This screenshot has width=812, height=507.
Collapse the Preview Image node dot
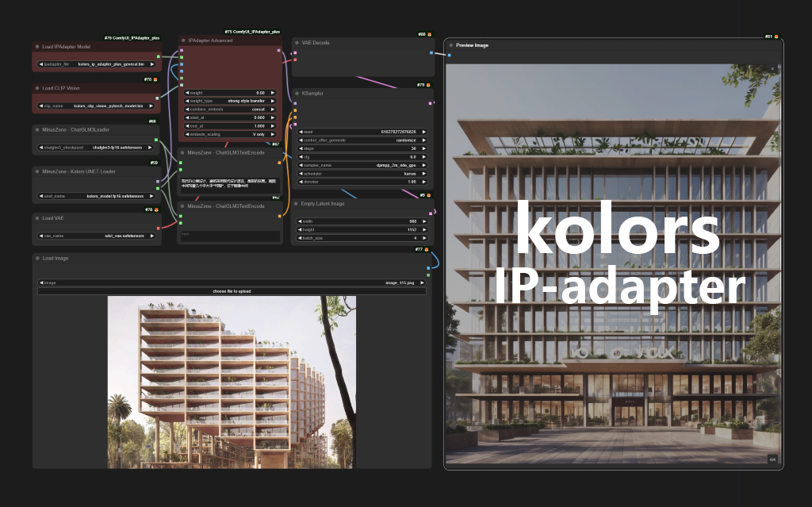coord(451,45)
